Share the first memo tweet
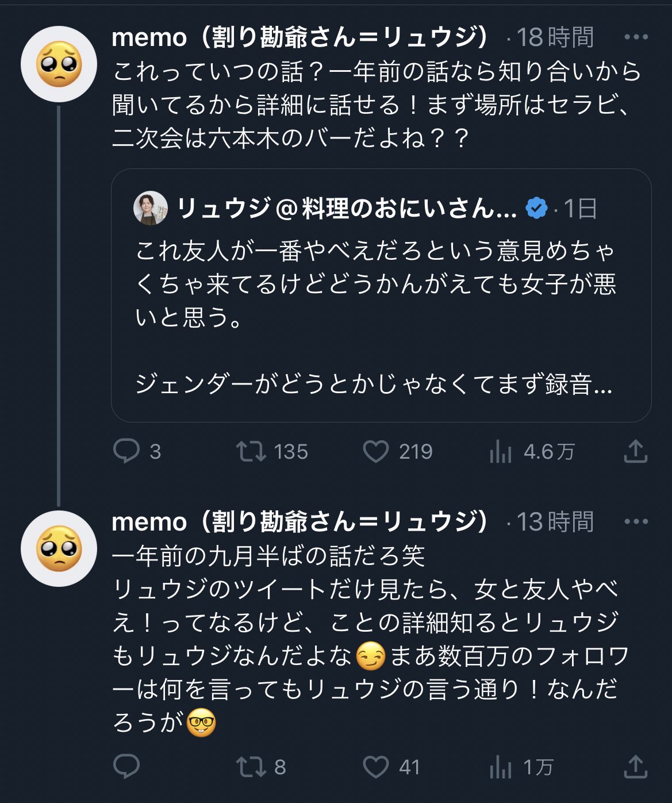672x803 pixels. (635, 451)
